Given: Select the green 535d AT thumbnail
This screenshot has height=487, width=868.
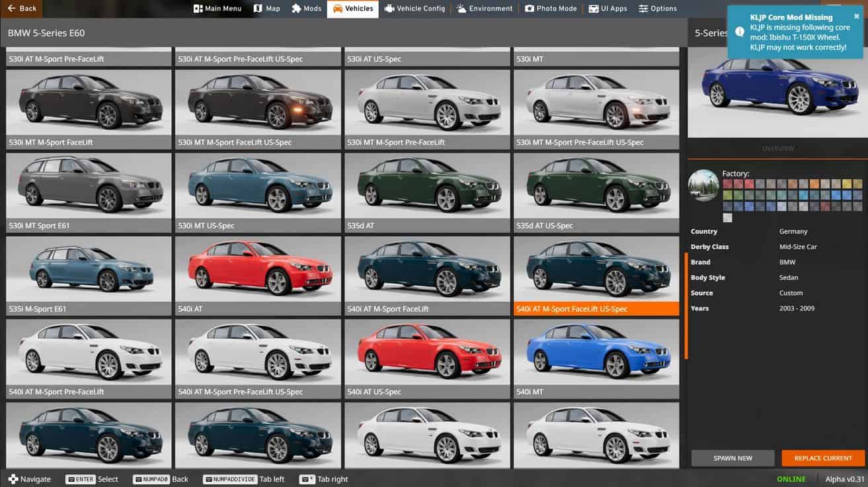Looking at the screenshot, I should (x=427, y=185).
